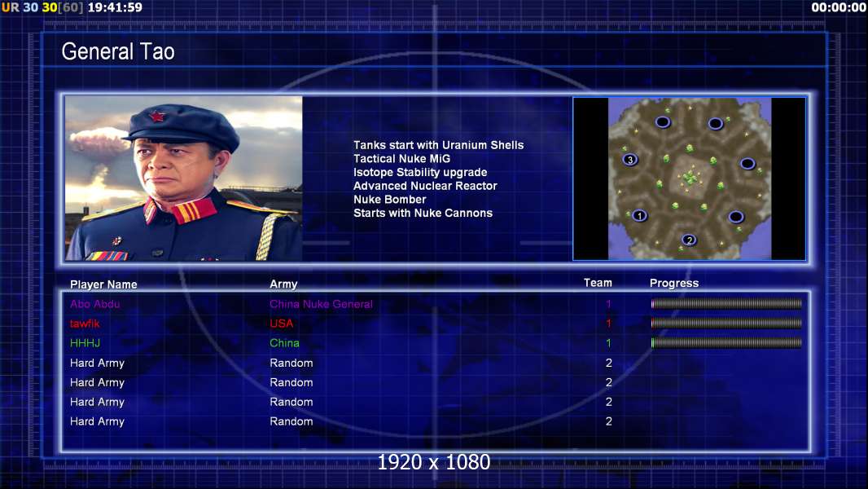
Task: Click the Progress column header
Action: pyautogui.click(x=674, y=283)
